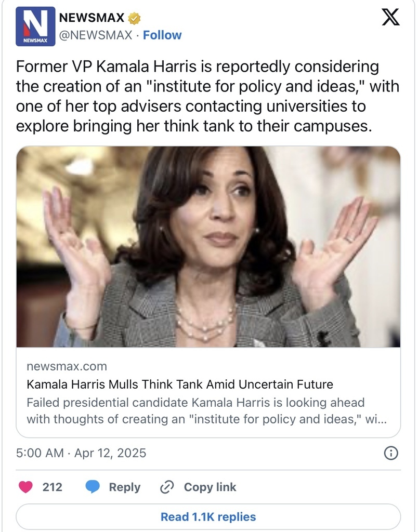Click the 5:00 AM Apr 12, 2025 timestamp

(x=82, y=453)
